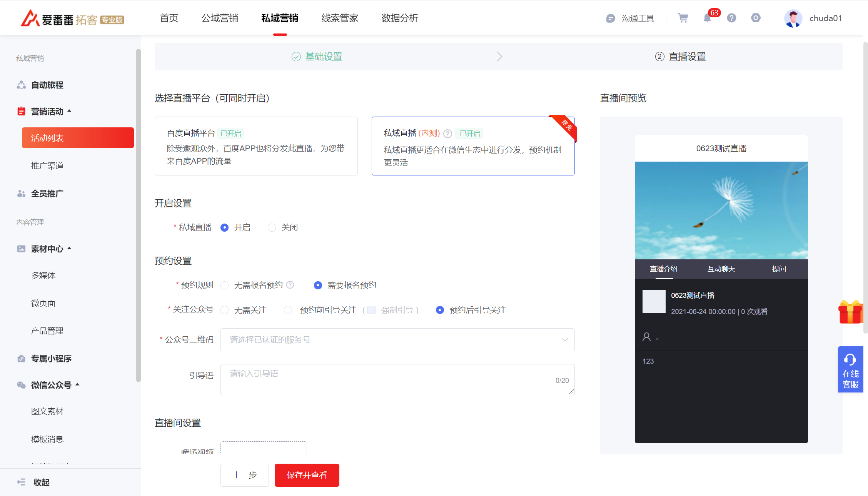This screenshot has height=496, width=868.
Task: Select 关闭 radio for 私域直播
Action: 272,227
